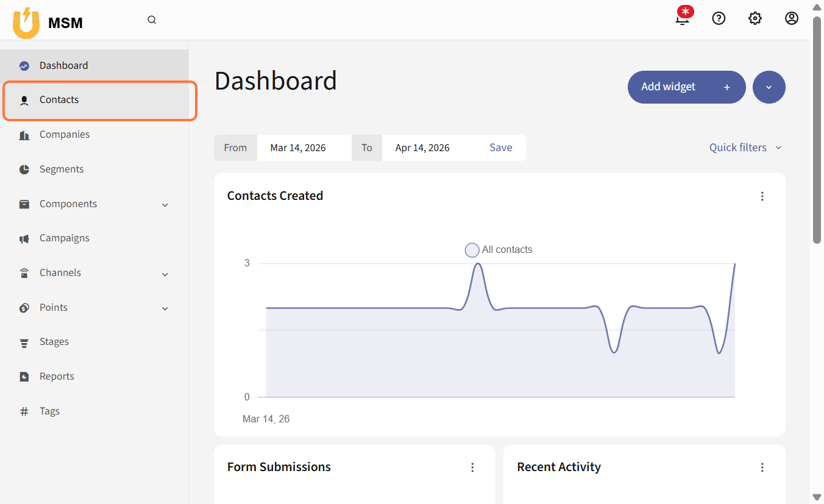Open Recent Activity widget kebab menu
The width and height of the screenshot is (824, 504).
[x=762, y=467]
